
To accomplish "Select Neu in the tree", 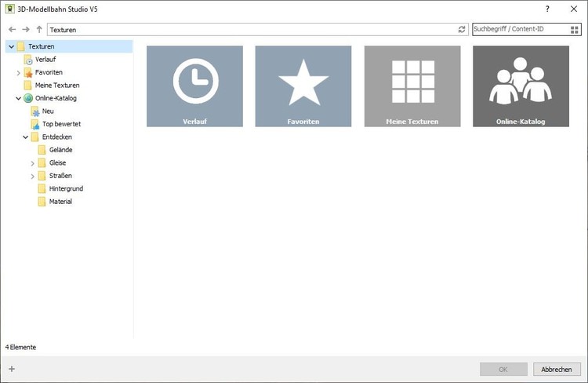I will pyautogui.click(x=48, y=111).
